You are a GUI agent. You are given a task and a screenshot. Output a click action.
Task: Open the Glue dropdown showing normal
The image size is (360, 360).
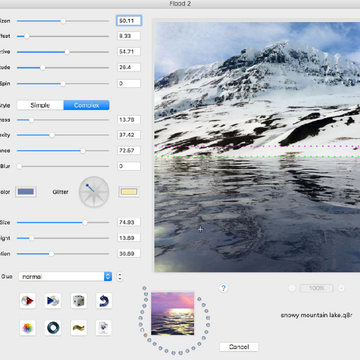tap(65, 276)
